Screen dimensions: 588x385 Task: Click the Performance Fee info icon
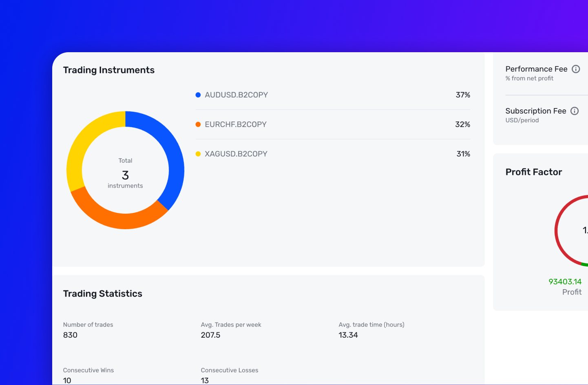tap(576, 69)
